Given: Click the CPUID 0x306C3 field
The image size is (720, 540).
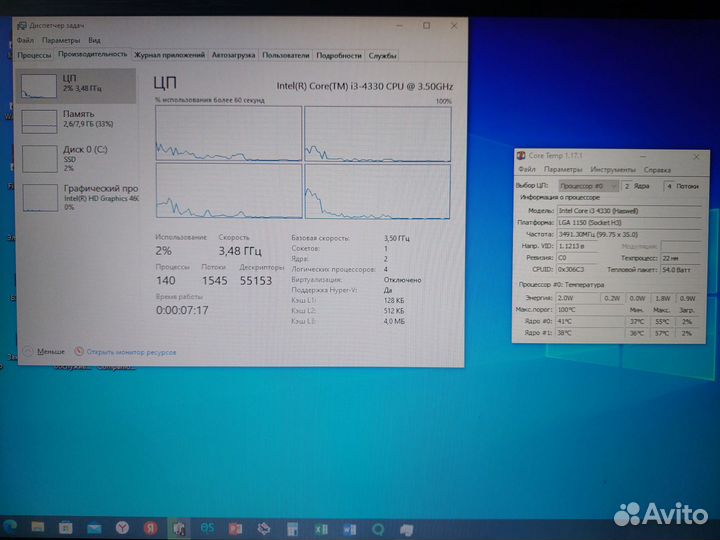Looking at the screenshot, I should coord(577,270).
